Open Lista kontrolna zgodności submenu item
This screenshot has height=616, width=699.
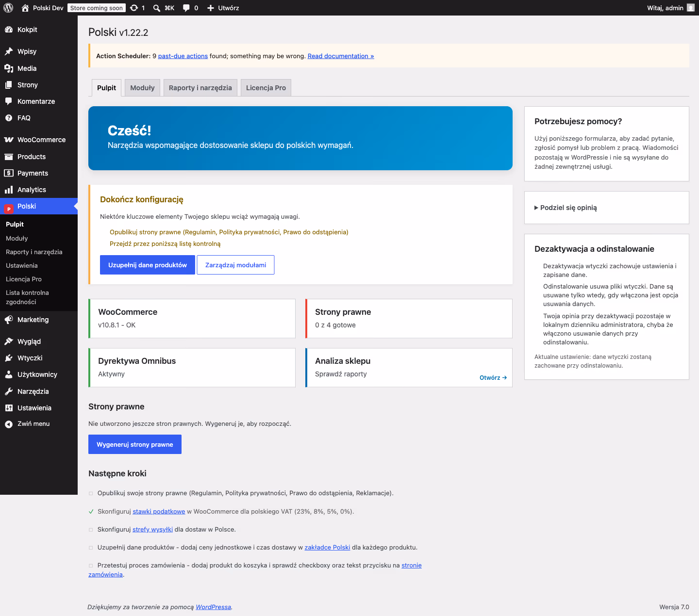pos(27,297)
